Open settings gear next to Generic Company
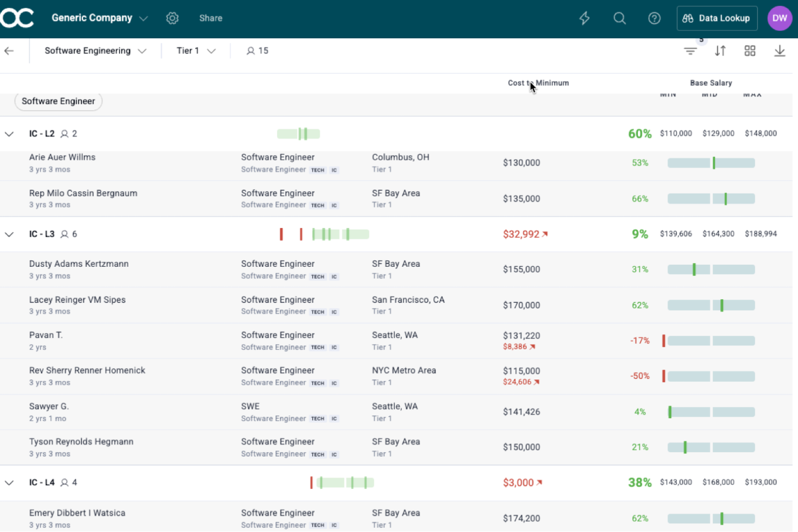The width and height of the screenshot is (798, 532). pyautogui.click(x=173, y=18)
